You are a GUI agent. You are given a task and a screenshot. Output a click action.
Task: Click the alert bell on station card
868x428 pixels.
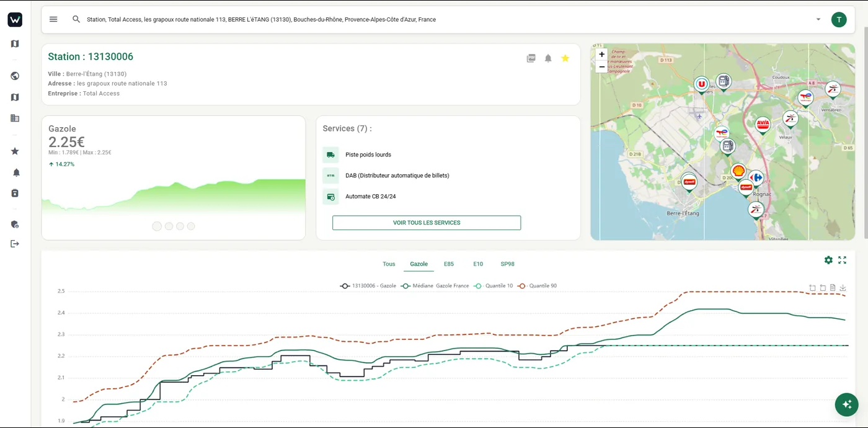click(x=548, y=58)
